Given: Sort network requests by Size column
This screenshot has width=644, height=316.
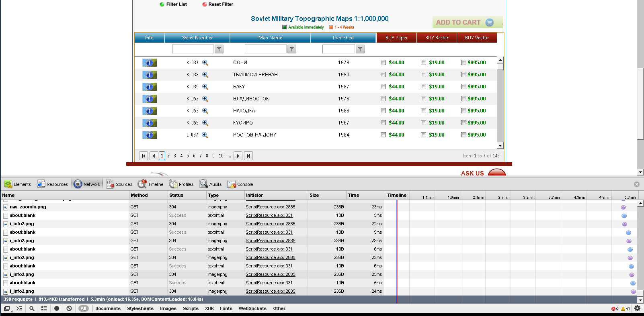Looking at the screenshot, I should click(x=327, y=195).
